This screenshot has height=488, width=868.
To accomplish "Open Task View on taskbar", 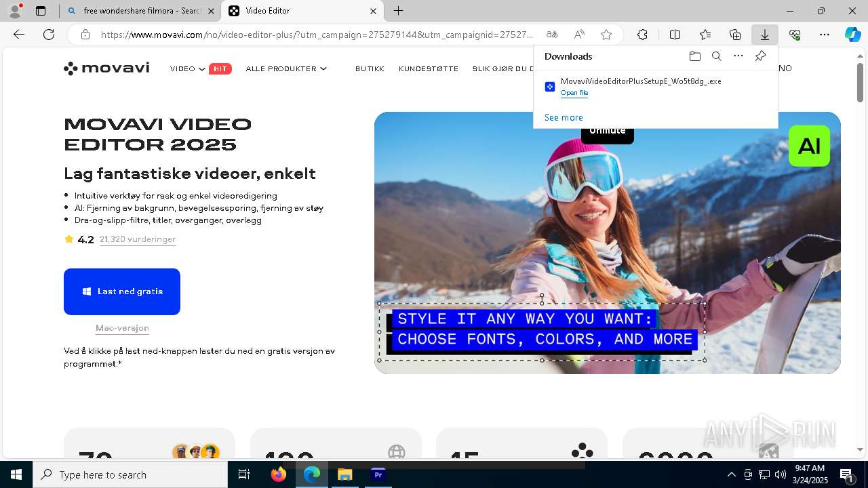I will pyautogui.click(x=244, y=474).
